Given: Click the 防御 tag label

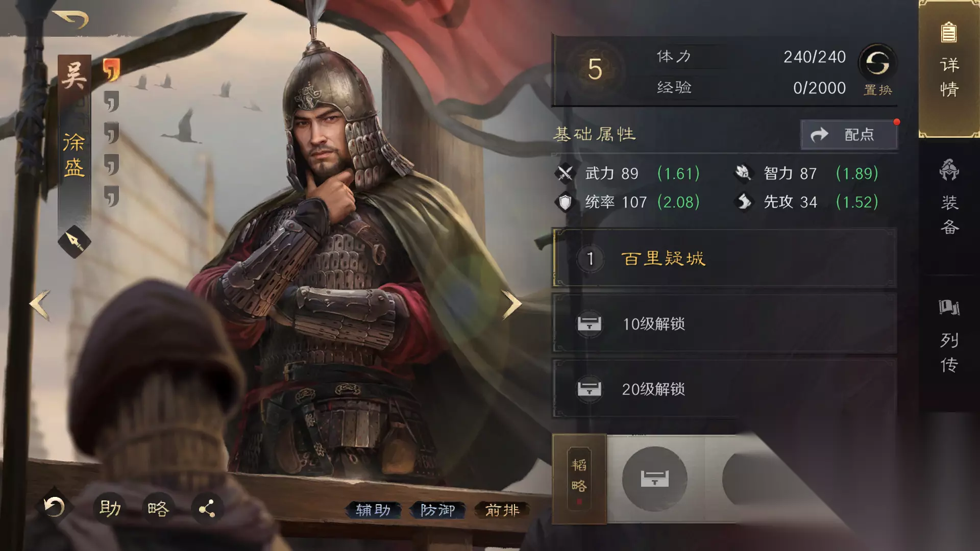Looking at the screenshot, I should tap(437, 510).
